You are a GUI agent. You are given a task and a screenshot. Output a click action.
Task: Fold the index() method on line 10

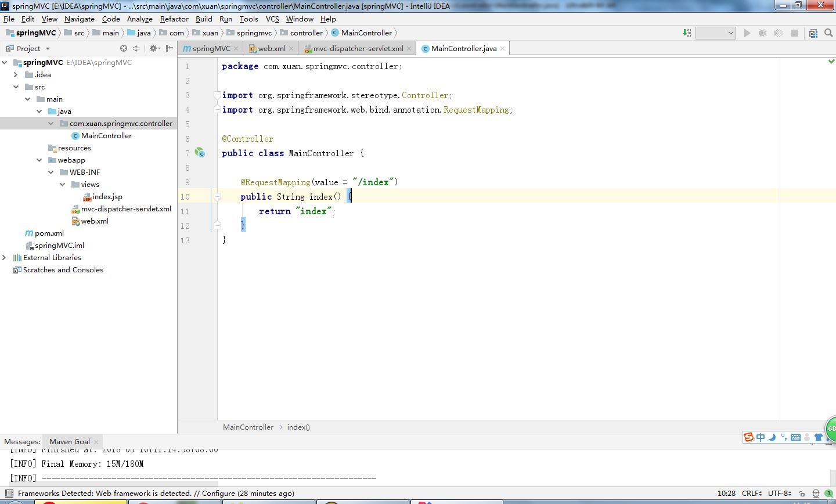pyautogui.click(x=217, y=197)
